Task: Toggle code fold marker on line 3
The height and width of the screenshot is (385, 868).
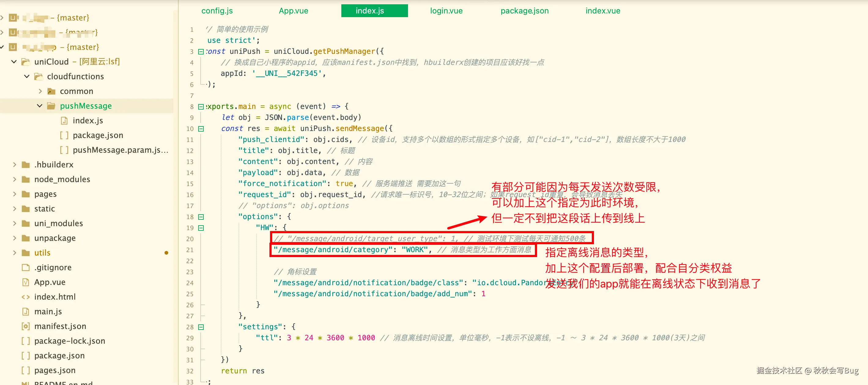Action: coord(201,52)
